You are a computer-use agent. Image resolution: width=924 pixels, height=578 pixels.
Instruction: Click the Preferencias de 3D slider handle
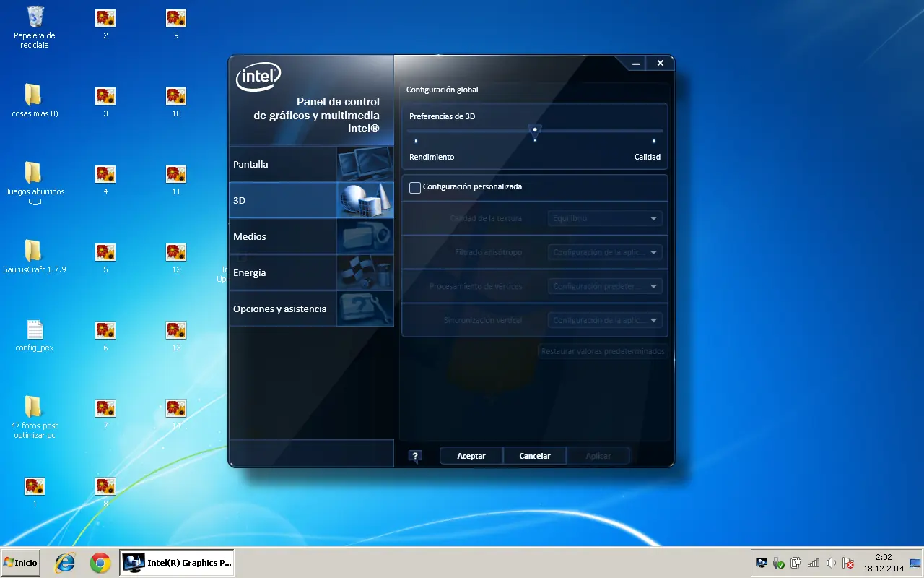click(535, 131)
